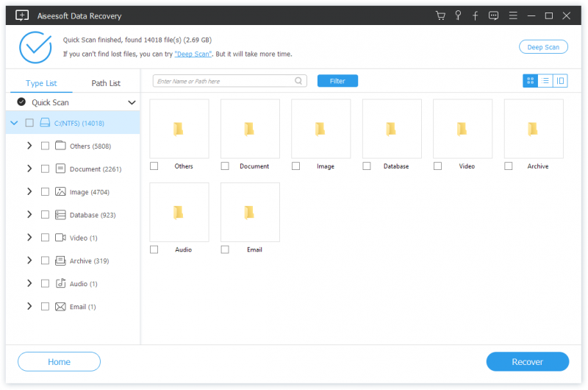
Task: Switch to the Path List tab
Action: [106, 83]
